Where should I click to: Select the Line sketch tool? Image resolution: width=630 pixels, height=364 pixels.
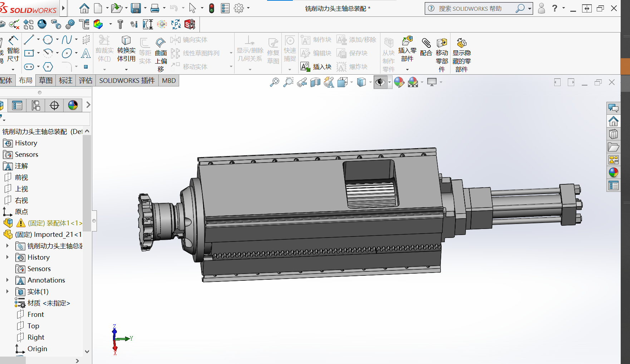[x=29, y=40]
